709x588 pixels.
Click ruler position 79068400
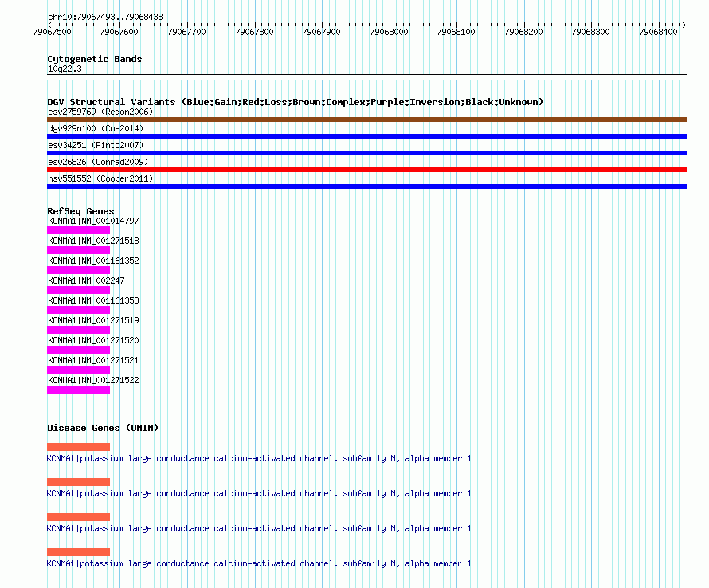tap(658, 32)
